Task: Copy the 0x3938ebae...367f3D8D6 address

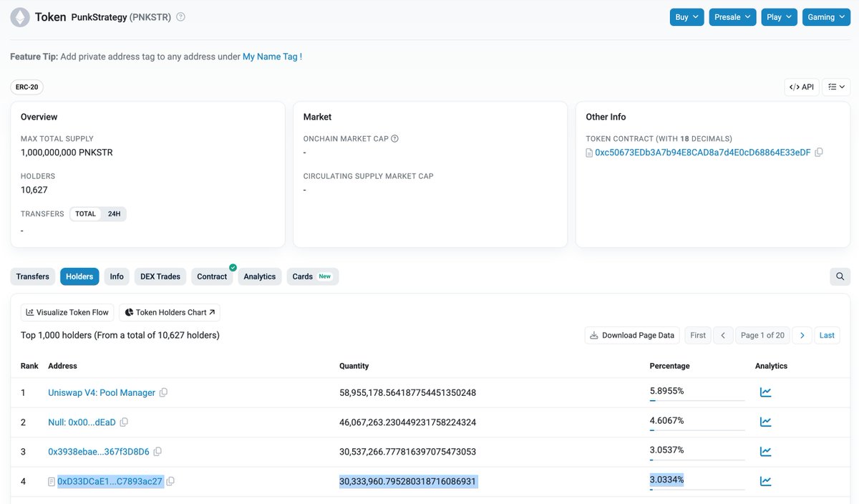Action: pyautogui.click(x=157, y=452)
